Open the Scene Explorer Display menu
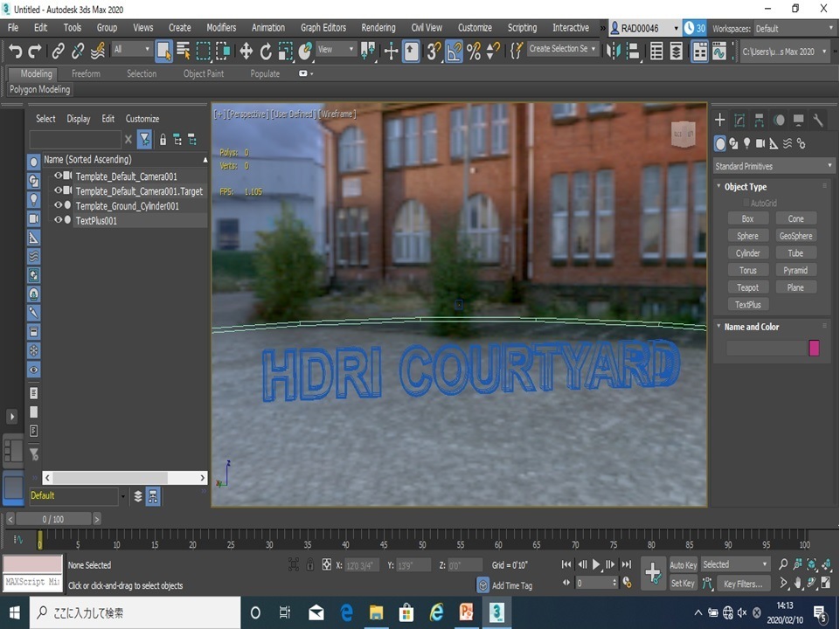Image resolution: width=840 pixels, height=629 pixels. coord(78,119)
